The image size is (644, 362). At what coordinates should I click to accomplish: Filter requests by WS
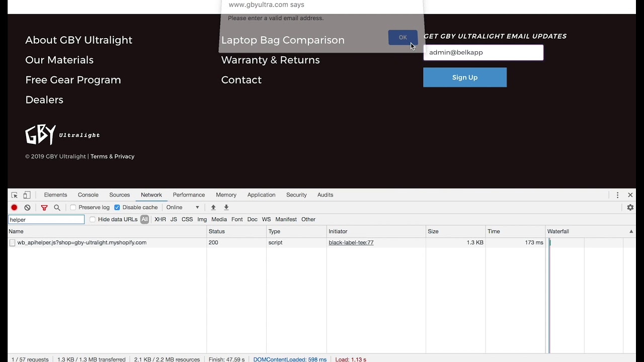[x=266, y=219]
